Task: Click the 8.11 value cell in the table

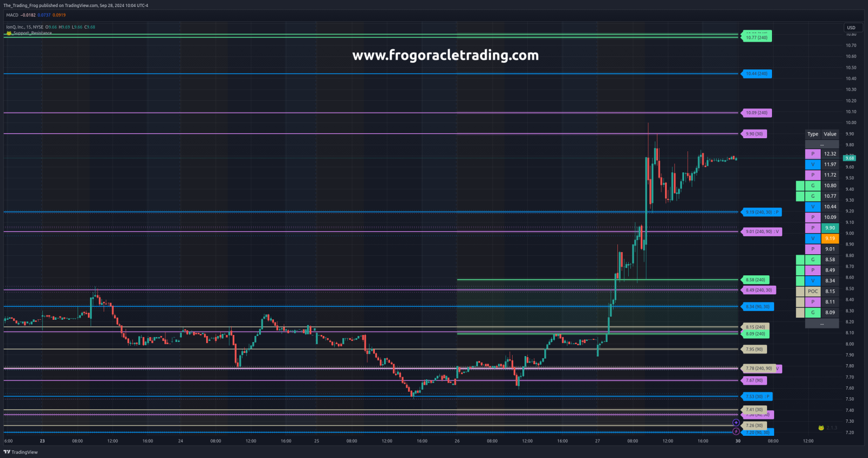Action: [x=830, y=302]
